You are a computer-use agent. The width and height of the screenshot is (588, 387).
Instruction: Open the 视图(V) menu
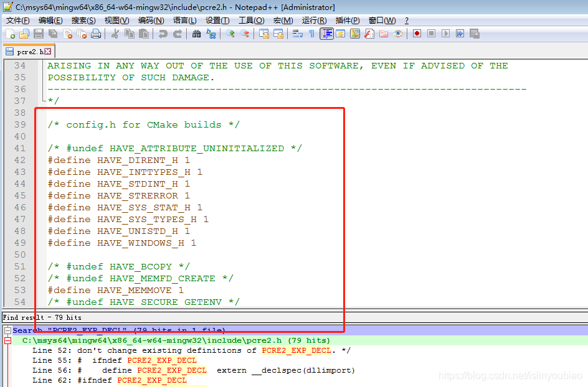click(116, 21)
